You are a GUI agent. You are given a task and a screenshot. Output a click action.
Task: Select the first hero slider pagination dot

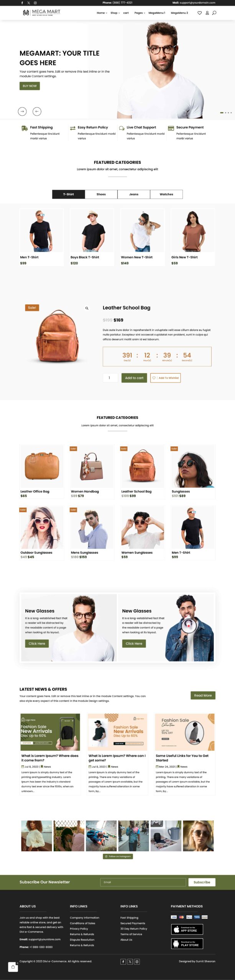coord(222,113)
